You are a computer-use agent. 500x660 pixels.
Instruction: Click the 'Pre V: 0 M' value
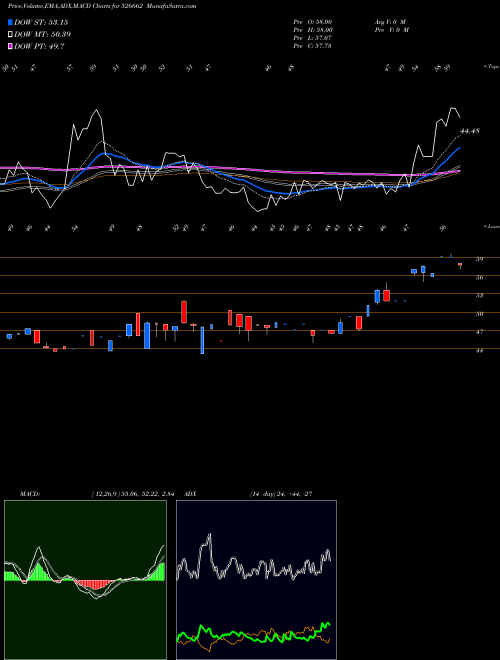[391, 30]
